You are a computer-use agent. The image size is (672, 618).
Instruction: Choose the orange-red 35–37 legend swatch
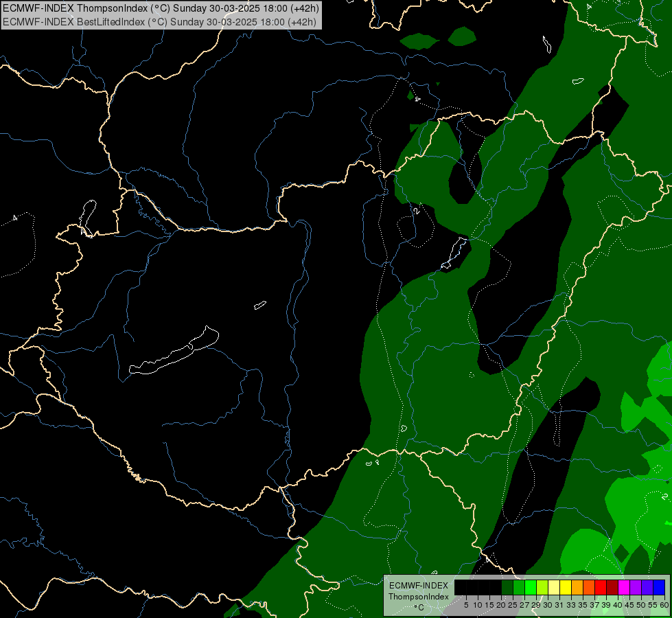(589, 588)
